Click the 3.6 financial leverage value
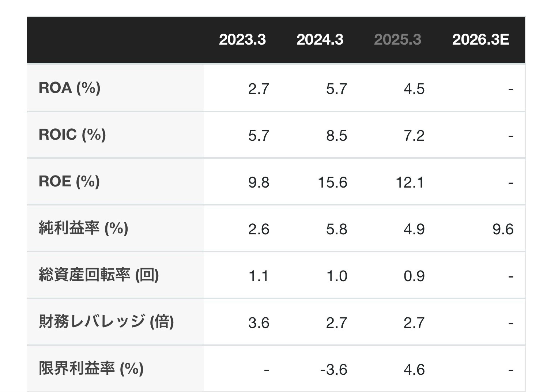Viewport: 547px width, 392px height. 259,323
